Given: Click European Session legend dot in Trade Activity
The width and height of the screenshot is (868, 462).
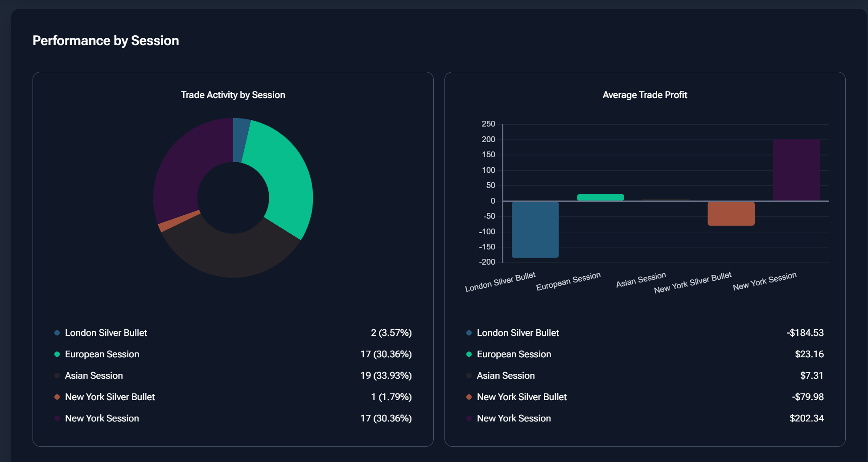Looking at the screenshot, I should pyautogui.click(x=57, y=354).
